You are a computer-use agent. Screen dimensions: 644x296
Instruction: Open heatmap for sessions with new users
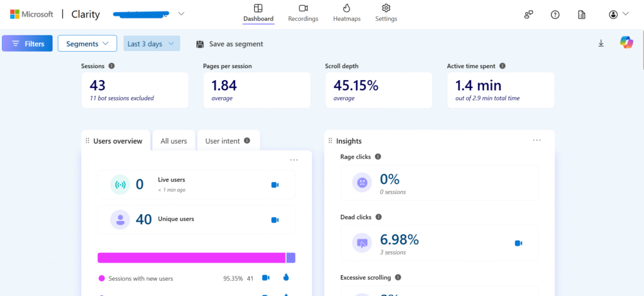(x=286, y=278)
